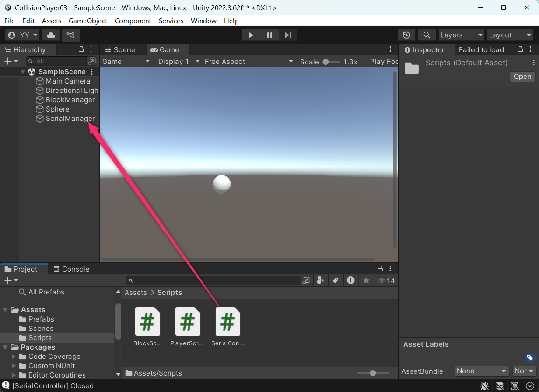The width and height of the screenshot is (539, 392).
Task: Open SampleScene options kebab menu
Action: pos(92,72)
